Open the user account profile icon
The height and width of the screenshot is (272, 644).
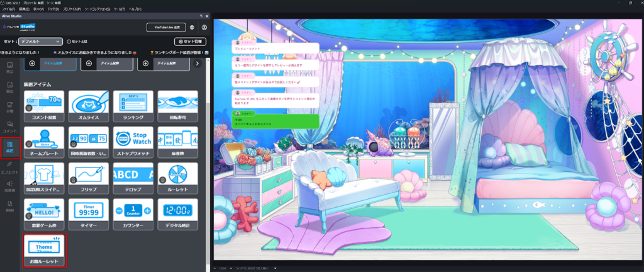pos(204,28)
